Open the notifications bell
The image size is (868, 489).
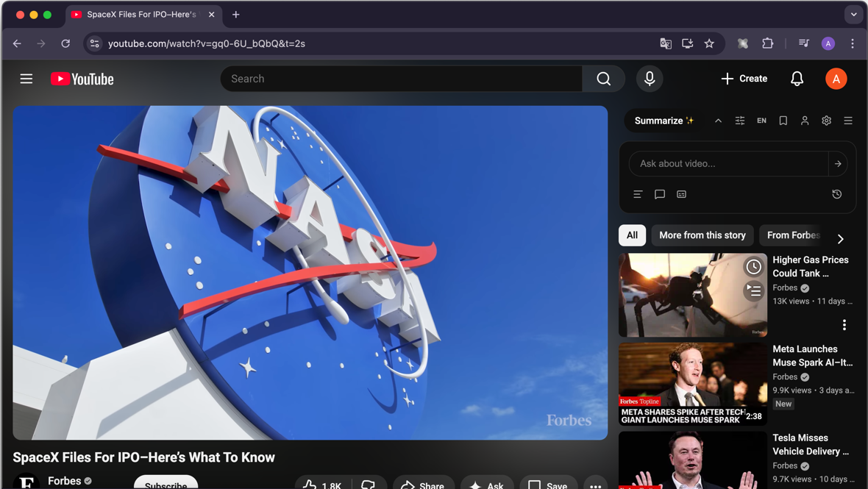[797, 79]
